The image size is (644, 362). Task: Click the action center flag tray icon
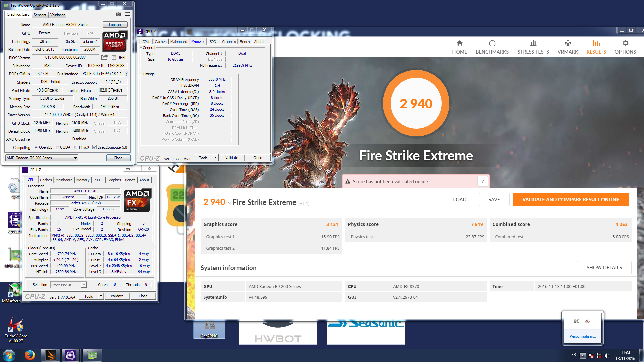click(591, 356)
